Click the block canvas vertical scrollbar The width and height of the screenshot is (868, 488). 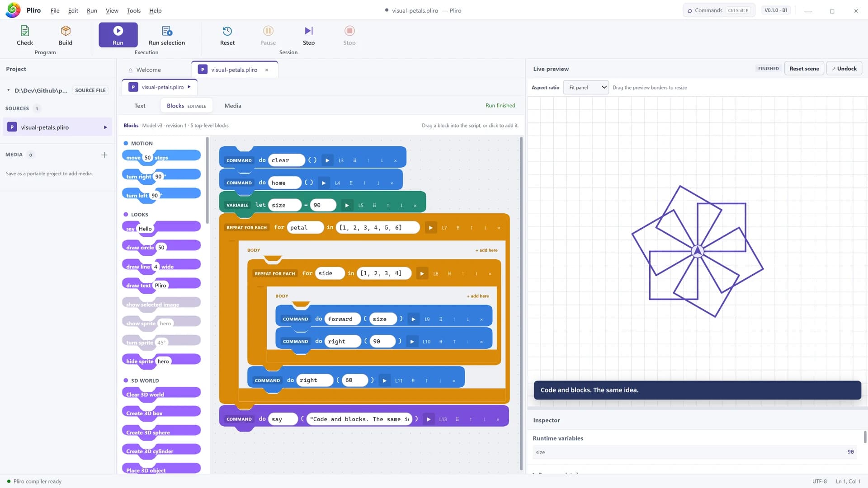click(521, 304)
